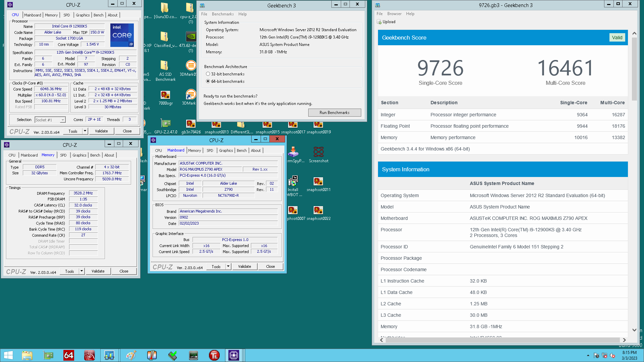Viewport: 644px width, 362px height.
Task: Click the BIOS Version 0902 field
Action: 228,218
